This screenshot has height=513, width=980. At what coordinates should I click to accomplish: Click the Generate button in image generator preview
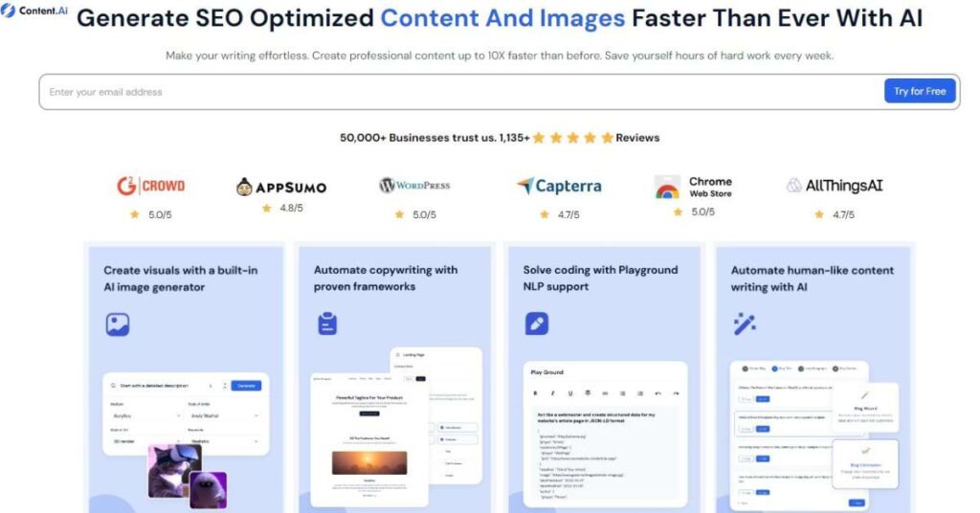[x=246, y=386]
